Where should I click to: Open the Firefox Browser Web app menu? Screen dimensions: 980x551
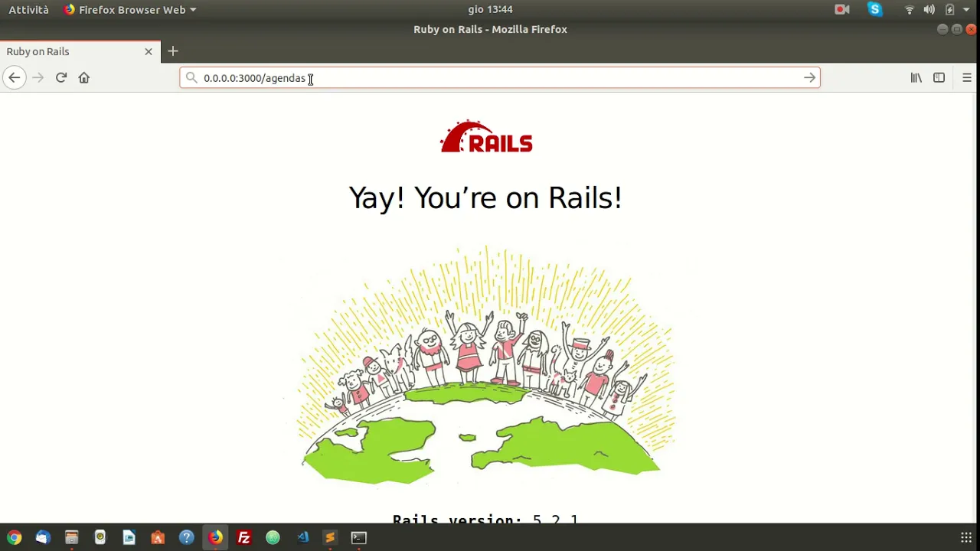click(129, 9)
